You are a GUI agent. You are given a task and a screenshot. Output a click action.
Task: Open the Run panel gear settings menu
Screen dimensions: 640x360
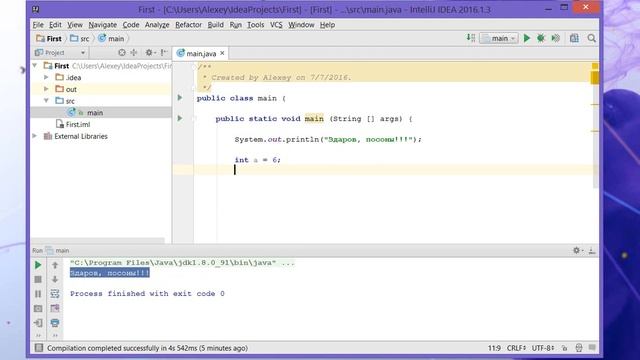pyautogui.click(x=578, y=251)
